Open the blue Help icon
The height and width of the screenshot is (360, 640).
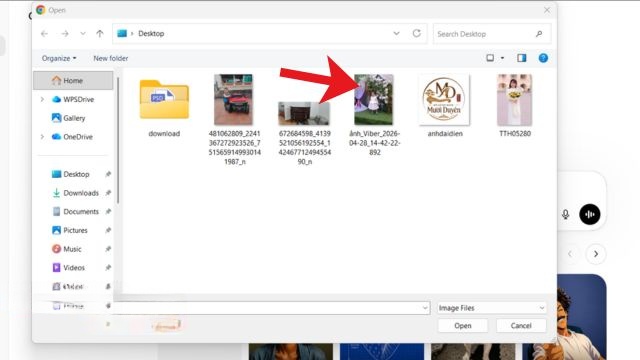pyautogui.click(x=543, y=58)
